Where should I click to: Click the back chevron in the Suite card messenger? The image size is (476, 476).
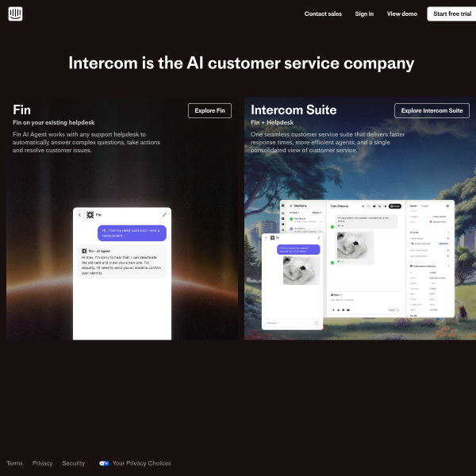coord(266,238)
